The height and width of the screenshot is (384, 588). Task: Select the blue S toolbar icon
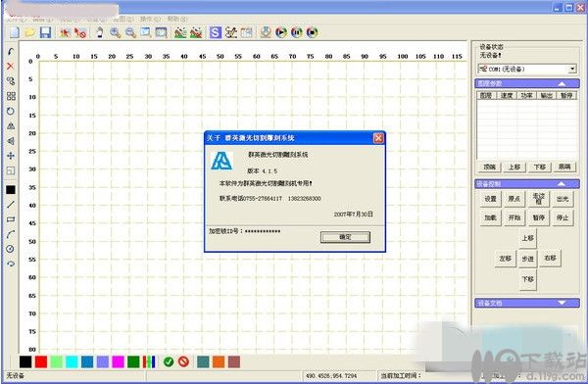point(216,32)
